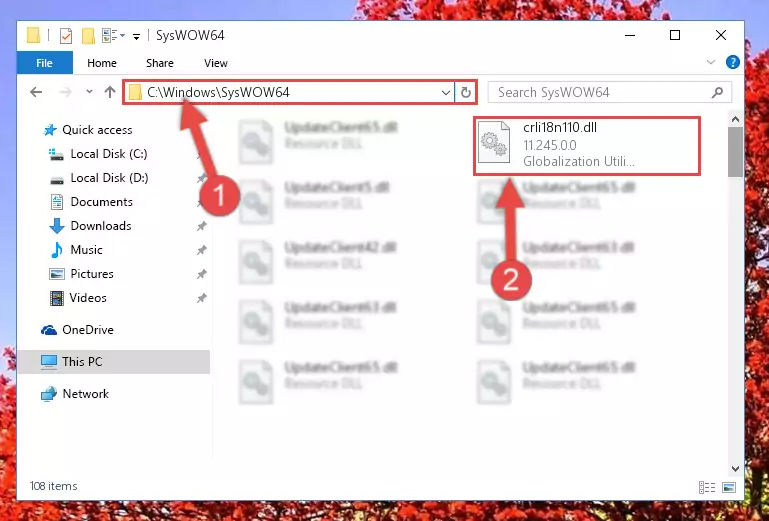Select Quick access in navigation pane

coord(97,130)
